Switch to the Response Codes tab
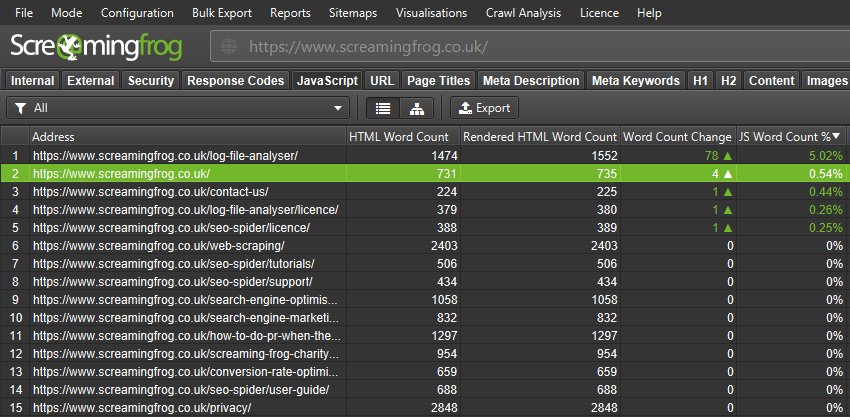The height and width of the screenshot is (417, 850). [236, 81]
